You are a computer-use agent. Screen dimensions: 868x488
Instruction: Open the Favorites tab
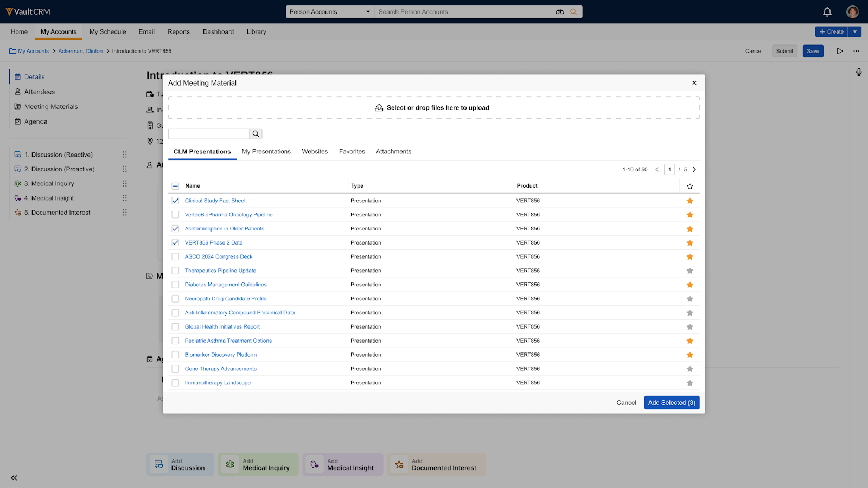(x=352, y=152)
